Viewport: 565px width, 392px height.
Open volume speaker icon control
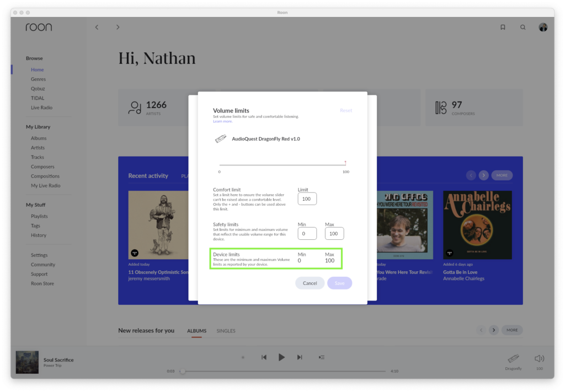point(540,358)
